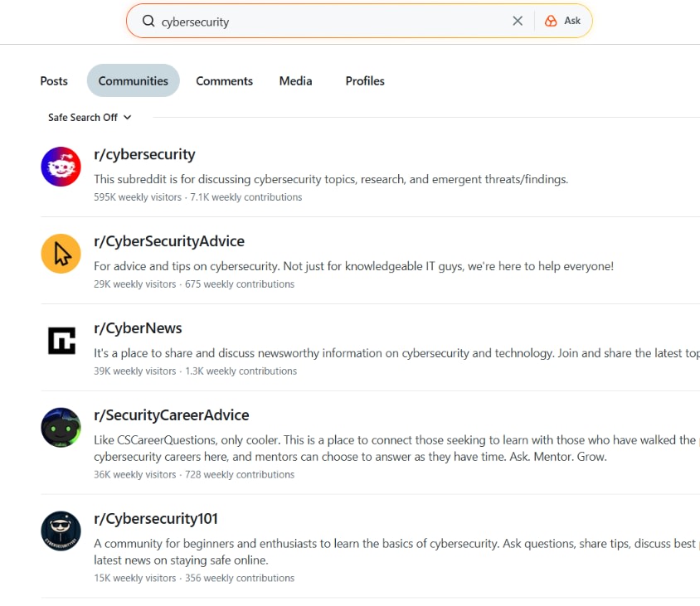This screenshot has width=700, height=606.
Task: Click r/CyberSecurityAdvice cursor avatar icon
Action: [x=61, y=254]
